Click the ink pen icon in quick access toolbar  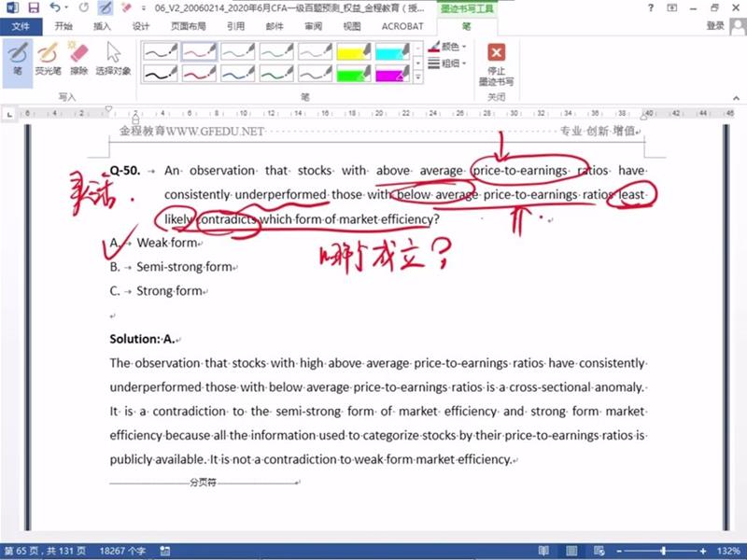click(106, 7)
